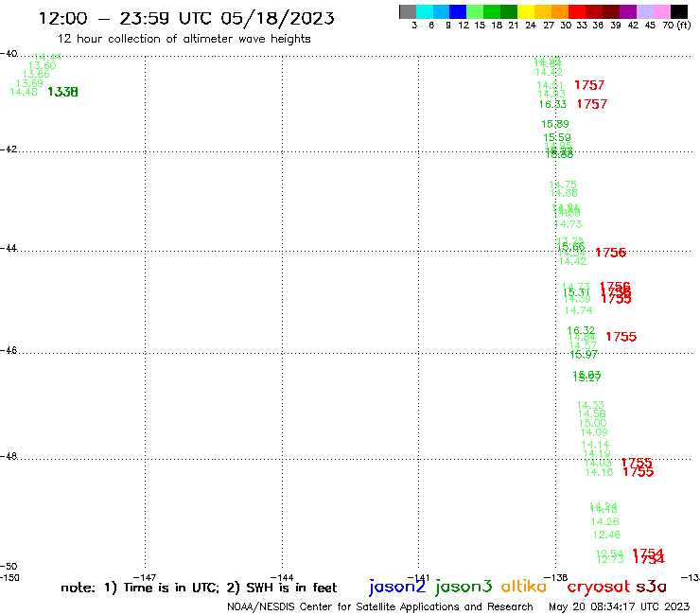Click the 15.89 wave height value
Image resolution: width=700 pixels, height=615 pixels.
(555, 124)
